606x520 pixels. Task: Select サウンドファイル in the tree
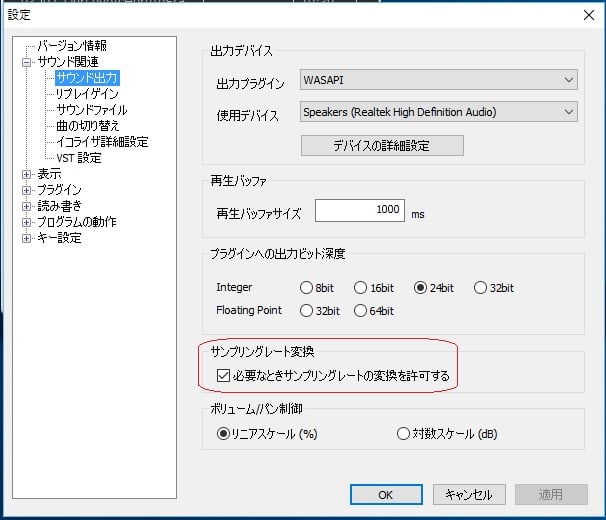pyautogui.click(x=92, y=110)
